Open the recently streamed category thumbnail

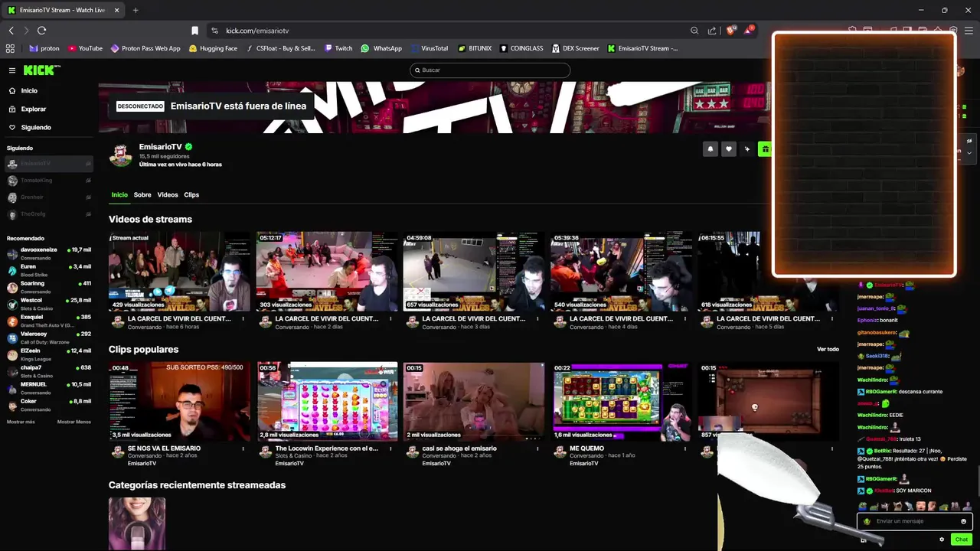pos(137,523)
